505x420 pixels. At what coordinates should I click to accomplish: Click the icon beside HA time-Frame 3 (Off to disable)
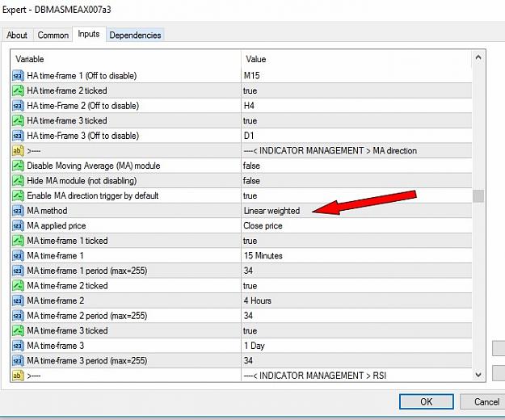(18, 136)
